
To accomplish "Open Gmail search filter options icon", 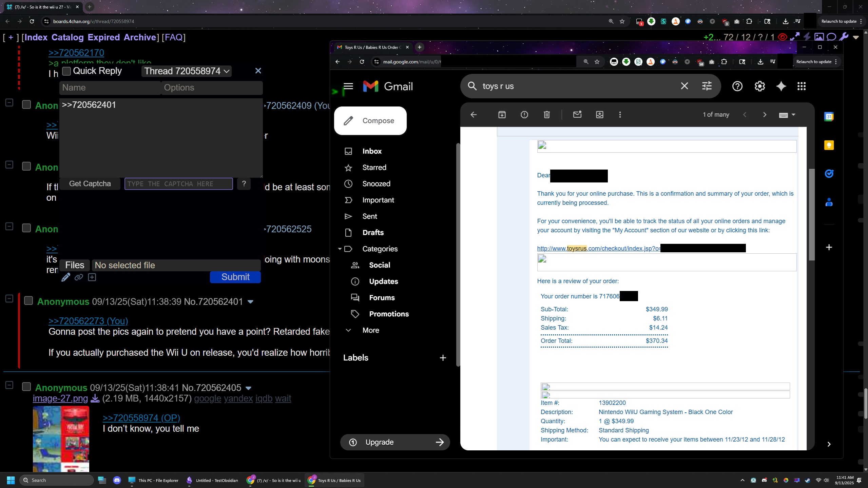I will tap(707, 86).
